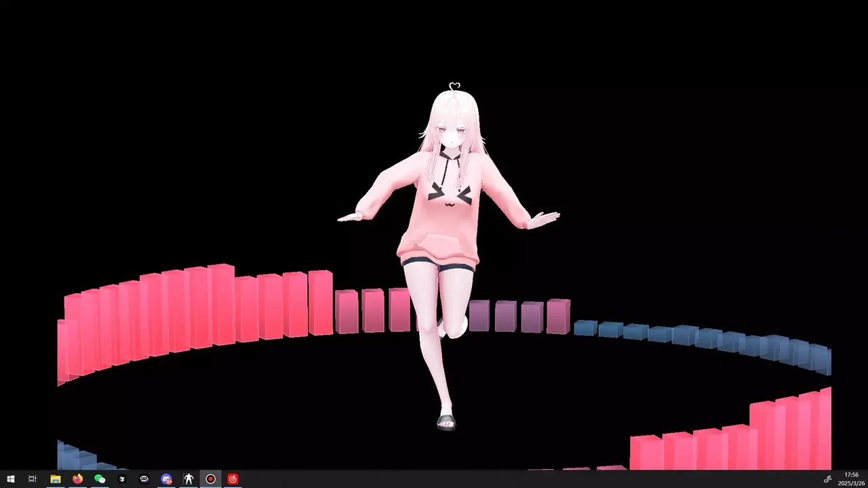Click the character's face

click(450, 136)
